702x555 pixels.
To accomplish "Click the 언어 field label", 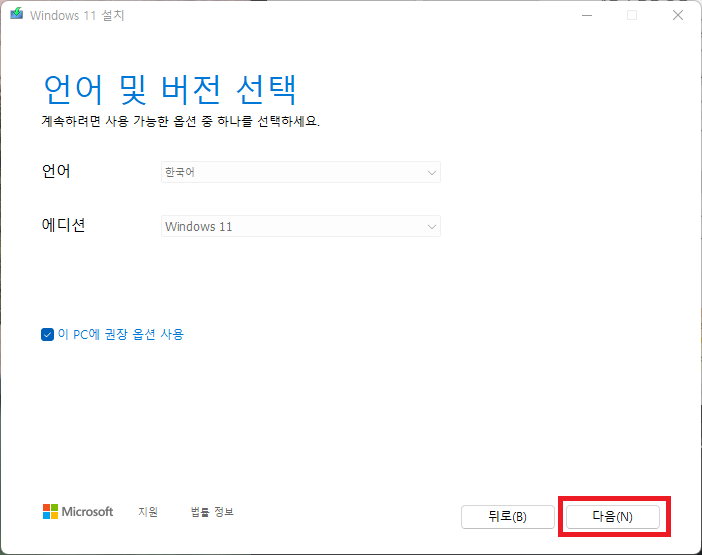I will click(56, 171).
